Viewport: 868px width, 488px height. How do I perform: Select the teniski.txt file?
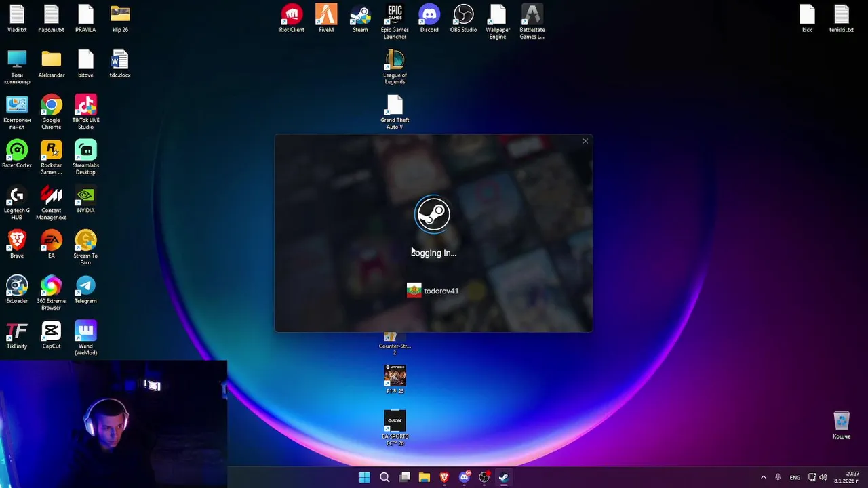pyautogui.click(x=842, y=18)
